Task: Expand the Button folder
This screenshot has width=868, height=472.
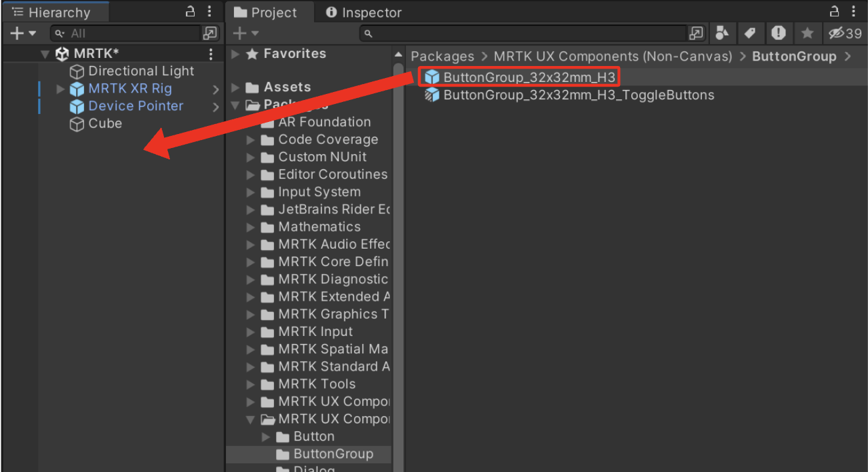Action: click(266, 437)
